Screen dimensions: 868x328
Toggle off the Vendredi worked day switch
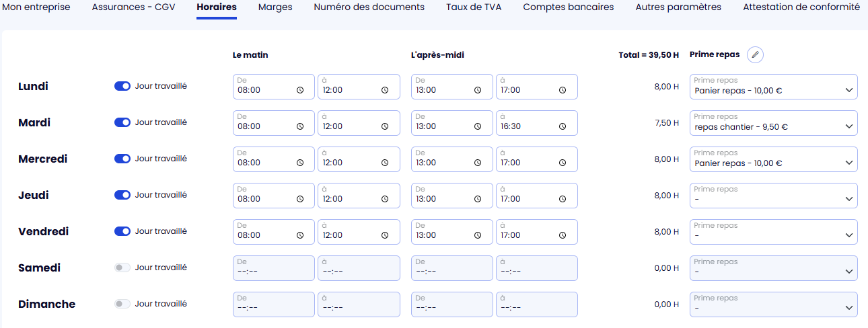(x=122, y=231)
